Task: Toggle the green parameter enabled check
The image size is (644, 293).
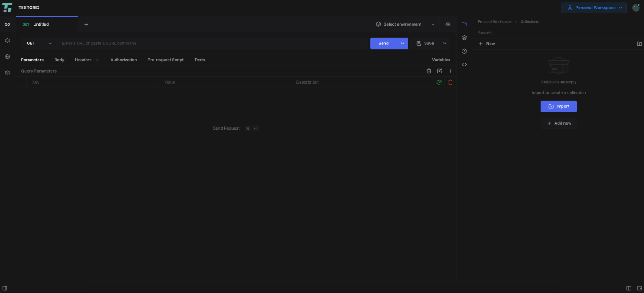Action: [x=439, y=82]
